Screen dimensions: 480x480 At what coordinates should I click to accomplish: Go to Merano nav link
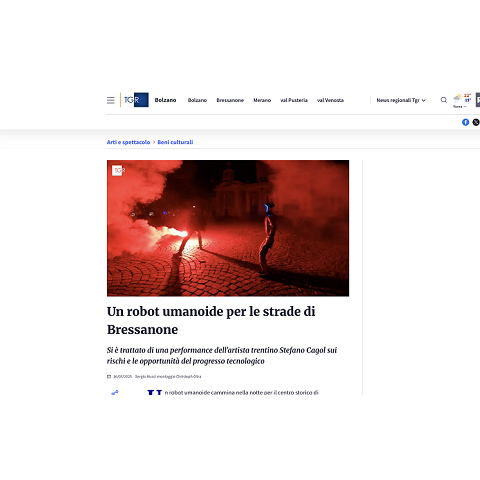tap(262, 100)
